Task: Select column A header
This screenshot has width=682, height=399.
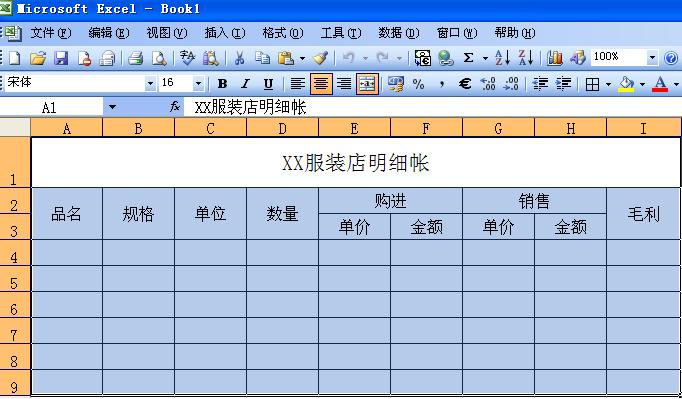Action: click(x=67, y=128)
